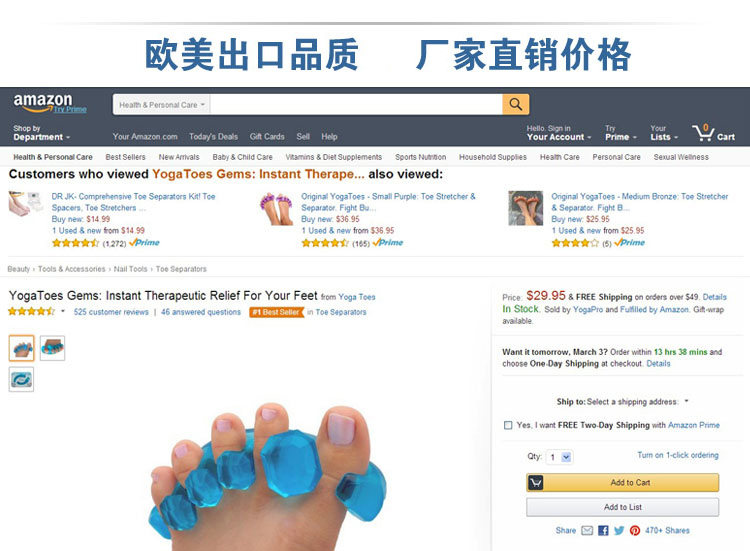
Task: Go to Vitamins & Diet Supplements tab
Action: point(334,157)
